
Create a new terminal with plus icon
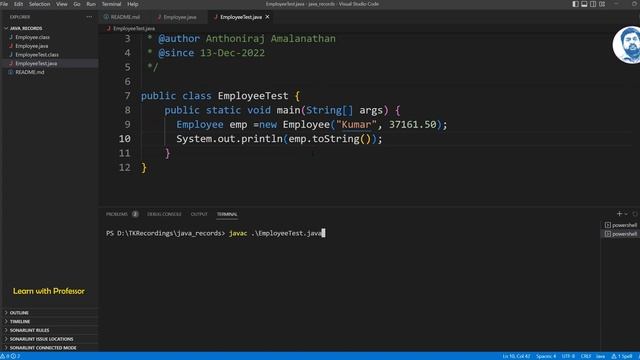[619, 214]
